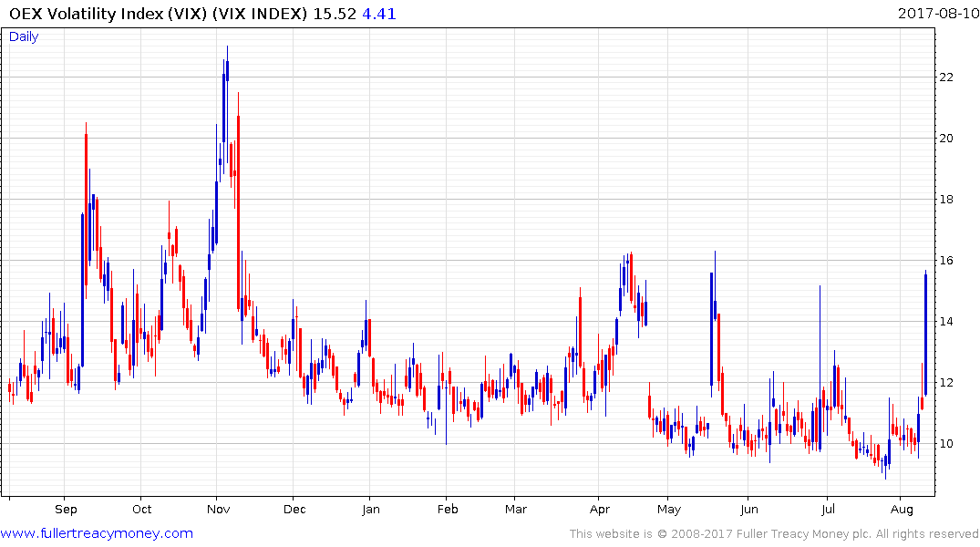This screenshot has height=547, width=980.
Task: Click the blue change value 4.41
Action: pyautogui.click(x=378, y=14)
